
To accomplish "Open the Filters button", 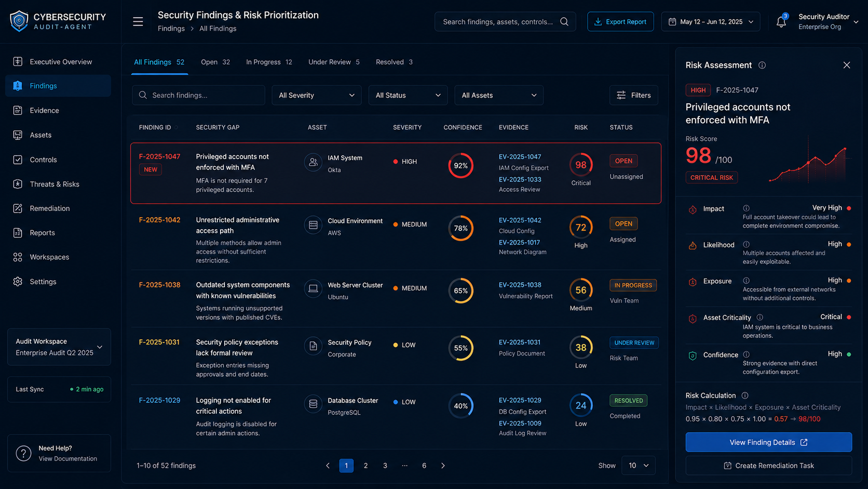I will pyautogui.click(x=634, y=95).
